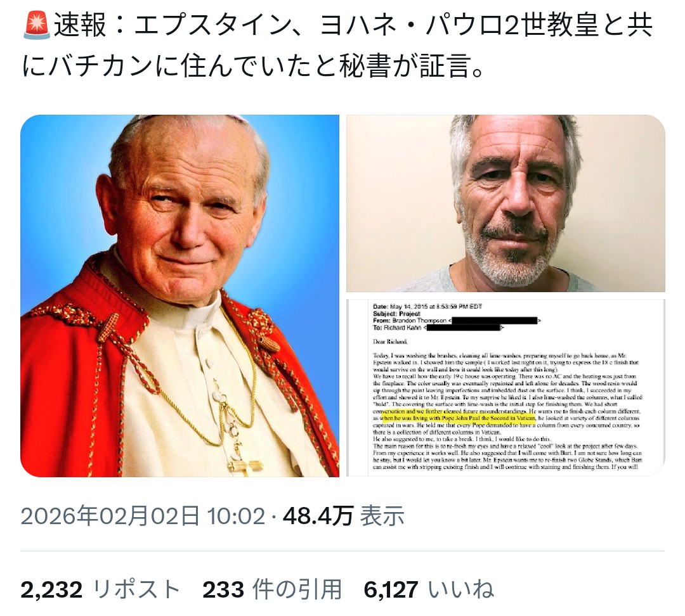The width and height of the screenshot is (685, 616).
Task: Click the red siren emoji before 速報
Action: point(37,25)
